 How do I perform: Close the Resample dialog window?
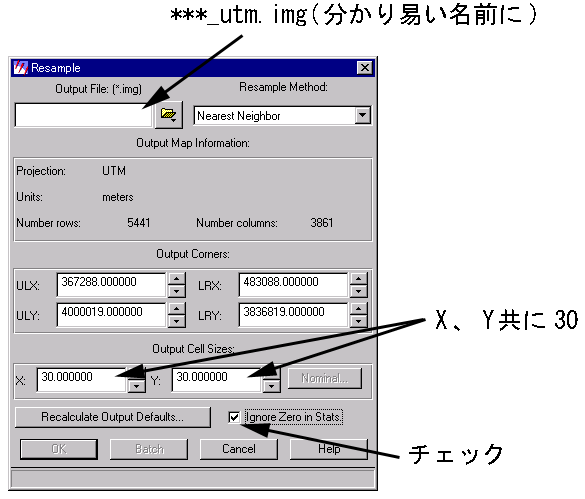(x=365, y=68)
